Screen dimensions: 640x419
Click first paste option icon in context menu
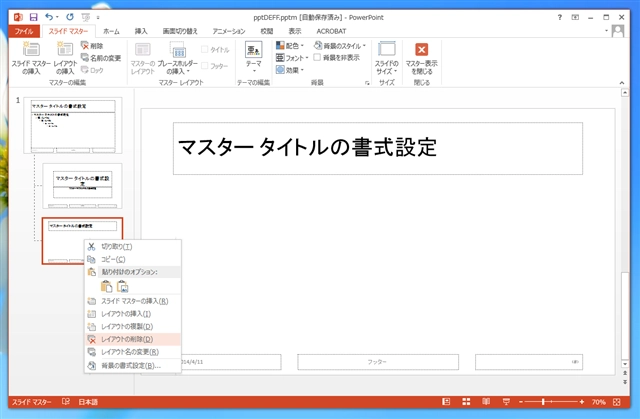[106, 286]
